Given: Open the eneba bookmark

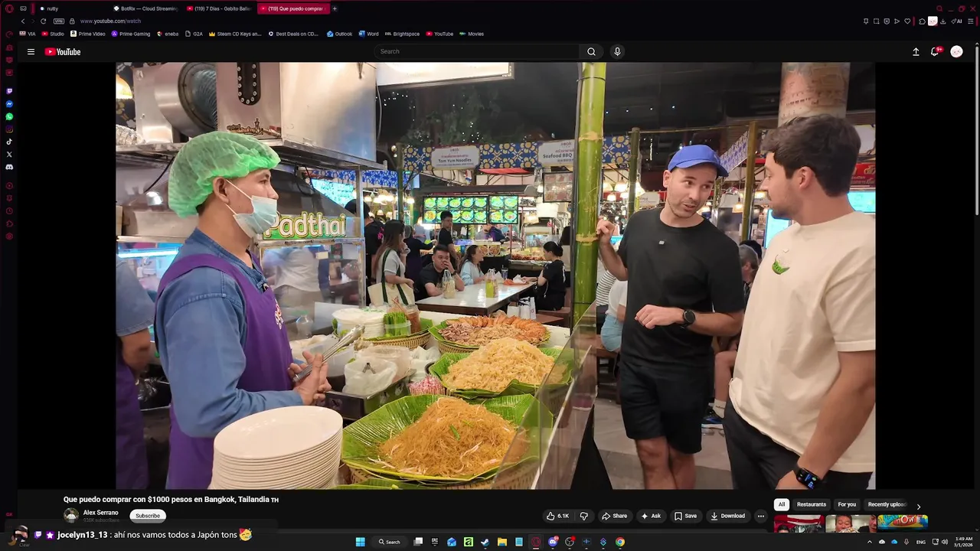Looking at the screenshot, I should 168,34.
